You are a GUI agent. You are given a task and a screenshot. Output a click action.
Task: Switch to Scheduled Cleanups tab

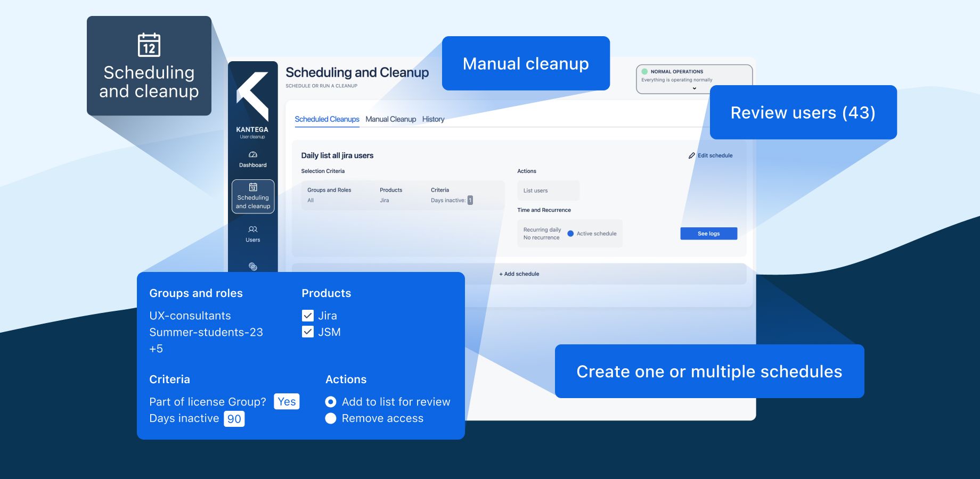coord(327,119)
